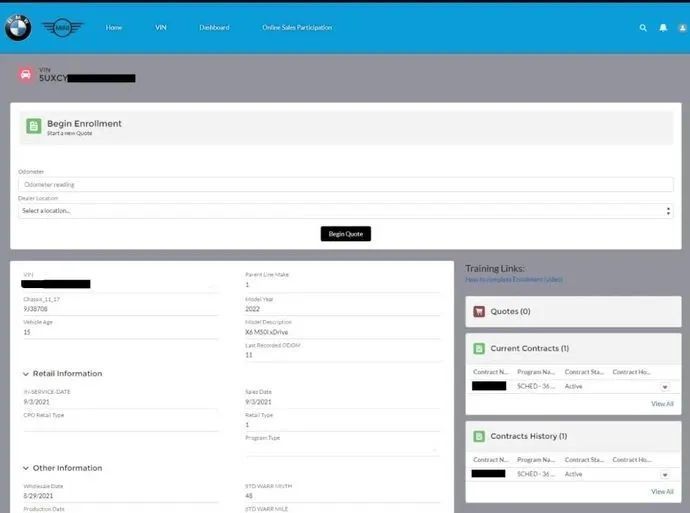
Task: Click the Begin Quote button
Action: tap(345, 234)
